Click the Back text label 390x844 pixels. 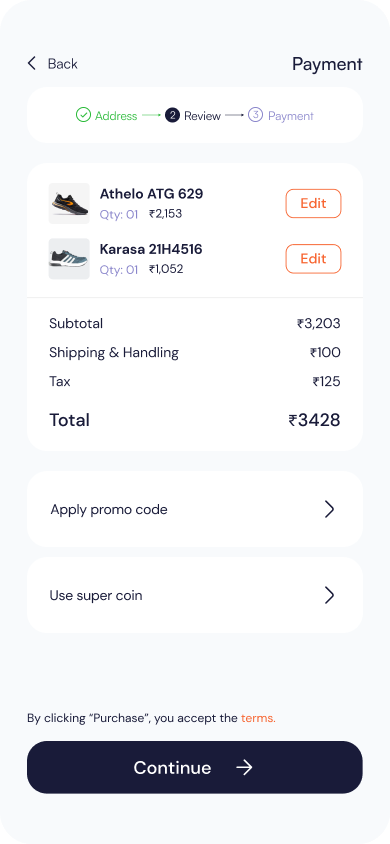click(62, 64)
